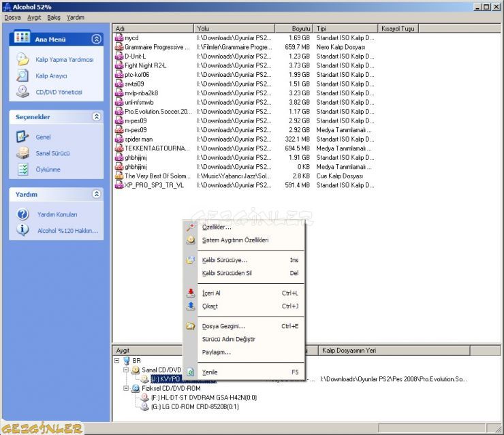Click the Alcohol %120 Hakkında info icon
The image size is (504, 435).
point(23,230)
